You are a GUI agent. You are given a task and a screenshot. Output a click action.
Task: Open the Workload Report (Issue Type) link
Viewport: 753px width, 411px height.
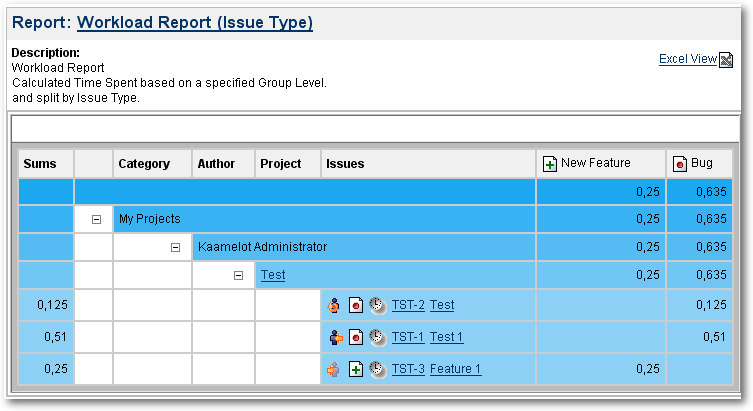pos(194,22)
